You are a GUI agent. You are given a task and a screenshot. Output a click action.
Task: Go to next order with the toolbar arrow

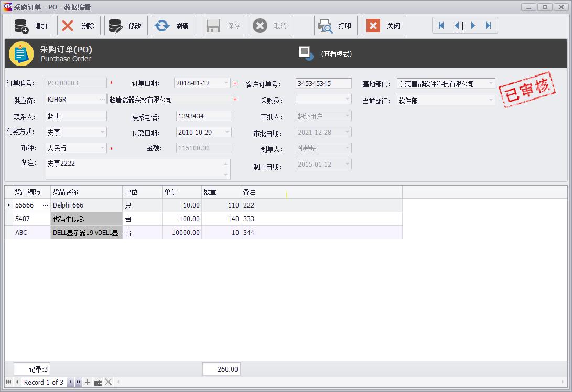[x=473, y=26]
